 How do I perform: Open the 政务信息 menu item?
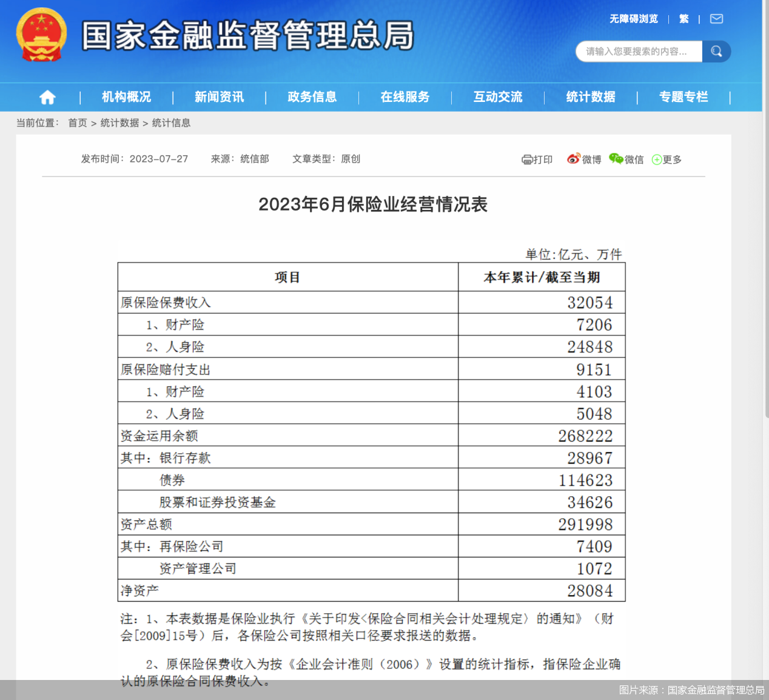tap(312, 97)
